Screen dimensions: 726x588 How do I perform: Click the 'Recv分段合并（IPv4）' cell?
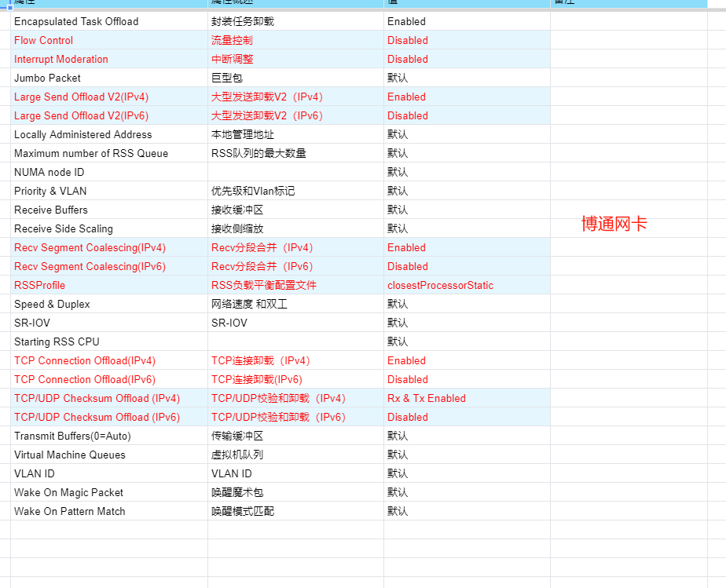tap(296, 247)
